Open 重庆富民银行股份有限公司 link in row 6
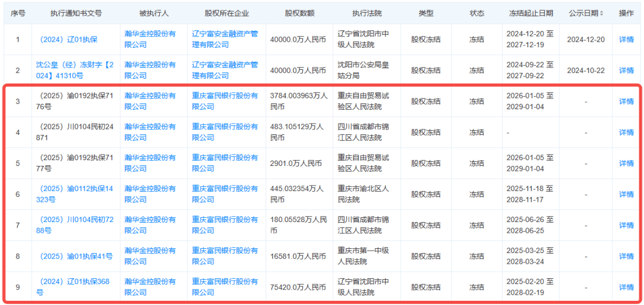The image size is (644, 305). tap(225, 194)
